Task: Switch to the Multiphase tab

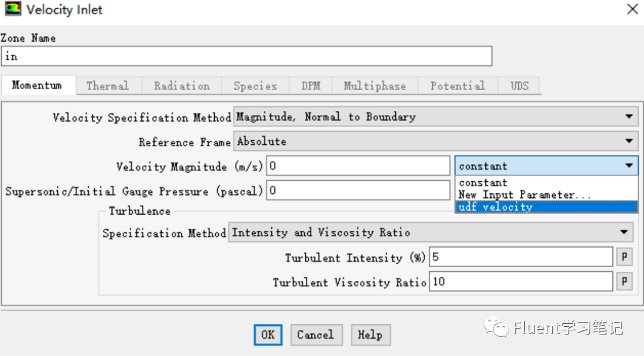Action: tap(374, 85)
